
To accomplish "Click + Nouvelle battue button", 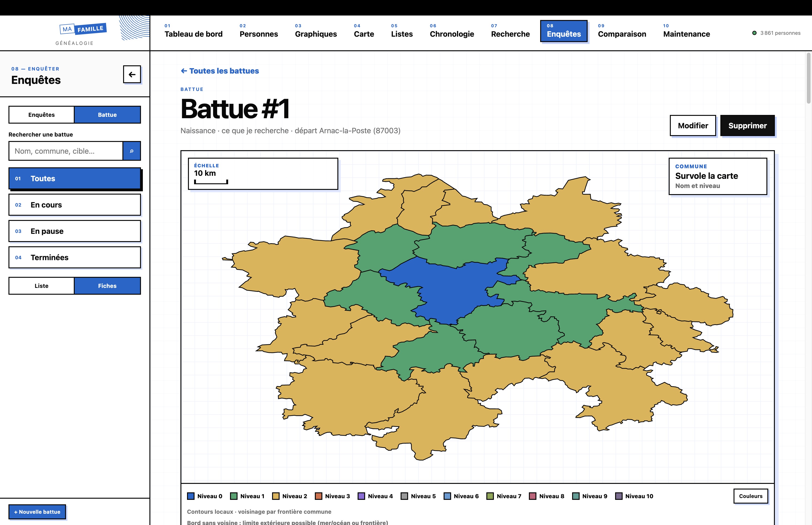I will click(37, 512).
